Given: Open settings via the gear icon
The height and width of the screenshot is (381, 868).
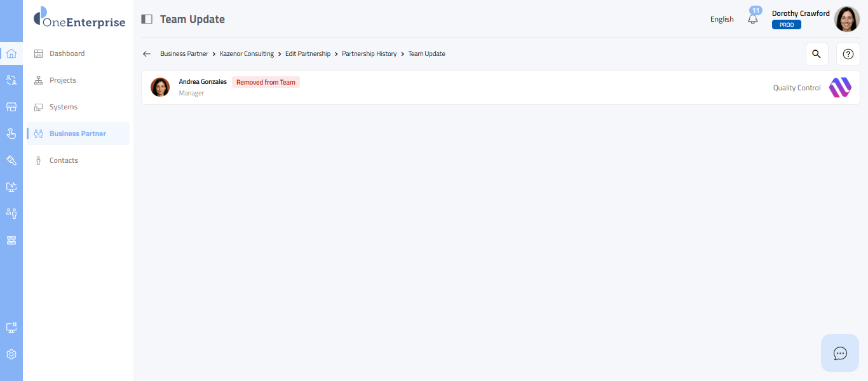Looking at the screenshot, I should [x=11, y=354].
